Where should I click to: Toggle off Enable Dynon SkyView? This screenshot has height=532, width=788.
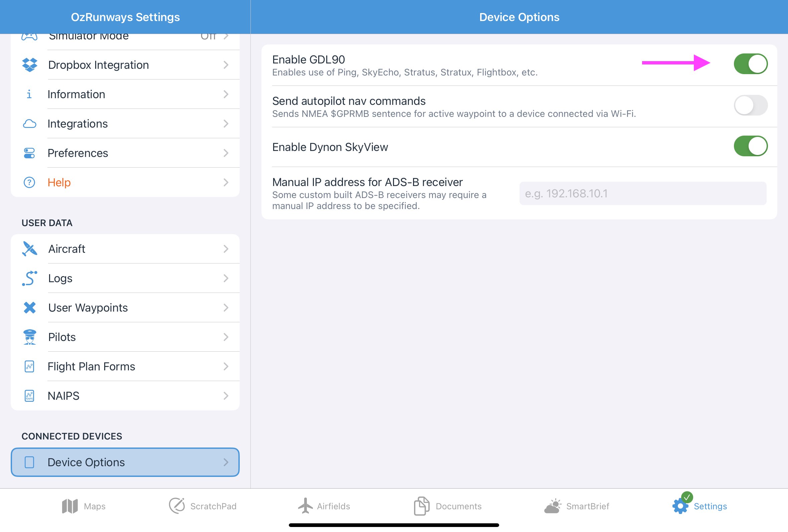(x=750, y=146)
